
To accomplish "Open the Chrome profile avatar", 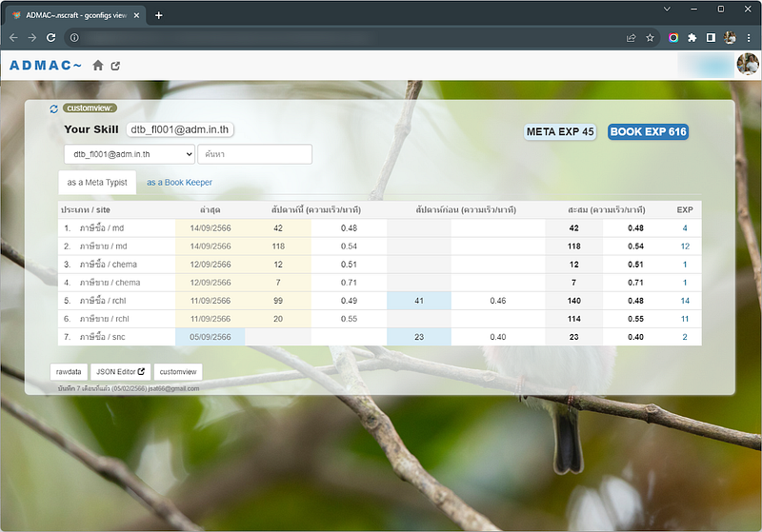I will [x=730, y=38].
